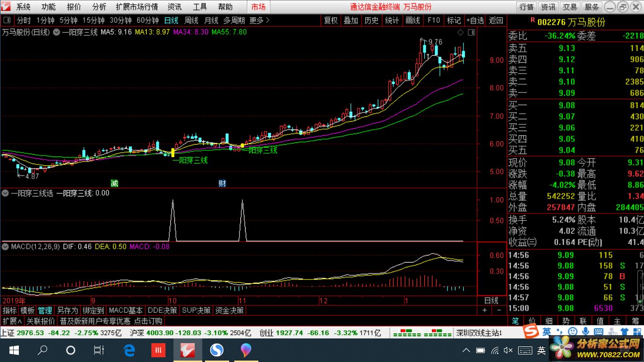Click the battery tray icon
Image resolution: width=644 pixels, height=362 pixels.
(480, 350)
